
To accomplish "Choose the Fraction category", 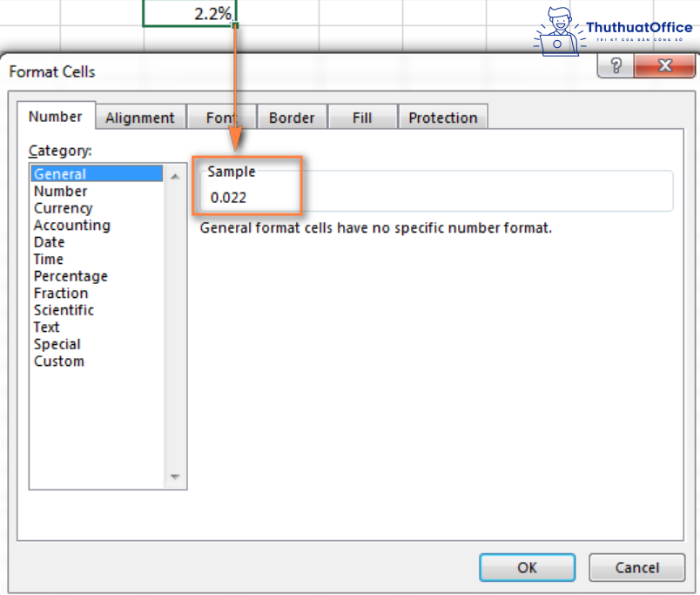I will pyautogui.click(x=61, y=294).
